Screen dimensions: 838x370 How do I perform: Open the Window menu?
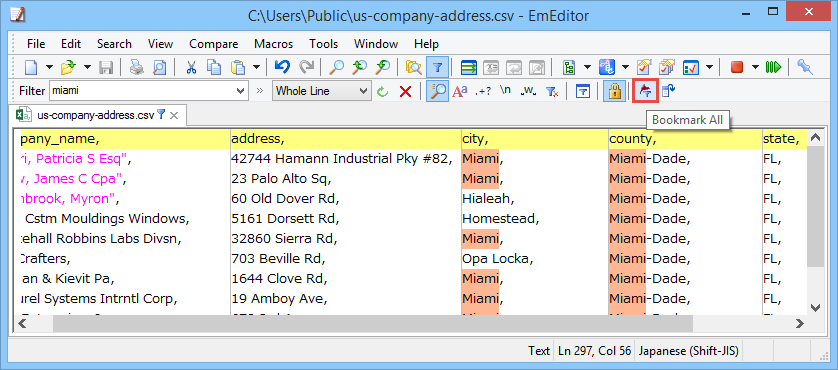click(x=376, y=44)
